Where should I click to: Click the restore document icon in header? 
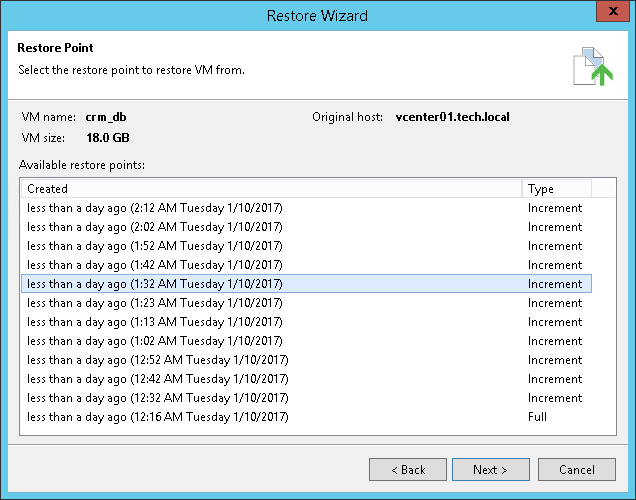pos(593,67)
